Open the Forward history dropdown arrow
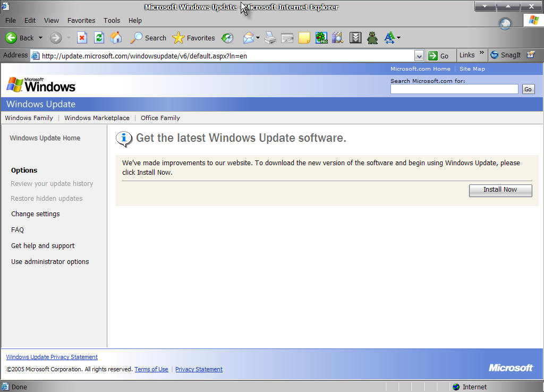Viewport: 544px width, 392px height. pyautogui.click(x=69, y=38)
